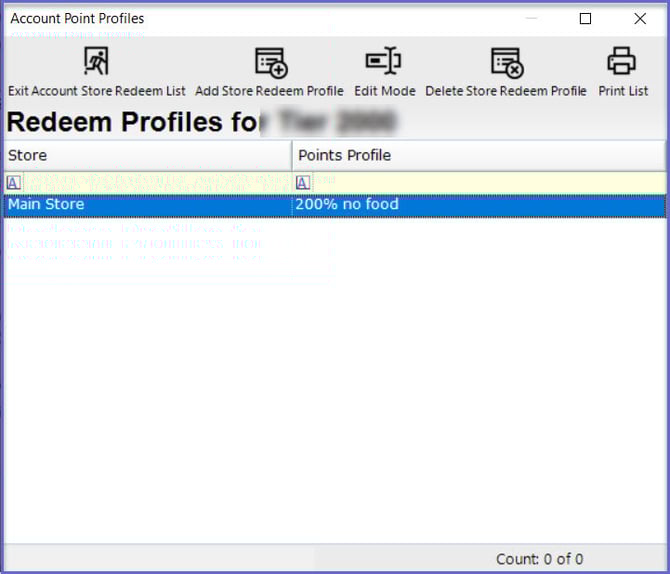Open the Store column filter condition icon

pyautogui.click(x=13, y=182)
